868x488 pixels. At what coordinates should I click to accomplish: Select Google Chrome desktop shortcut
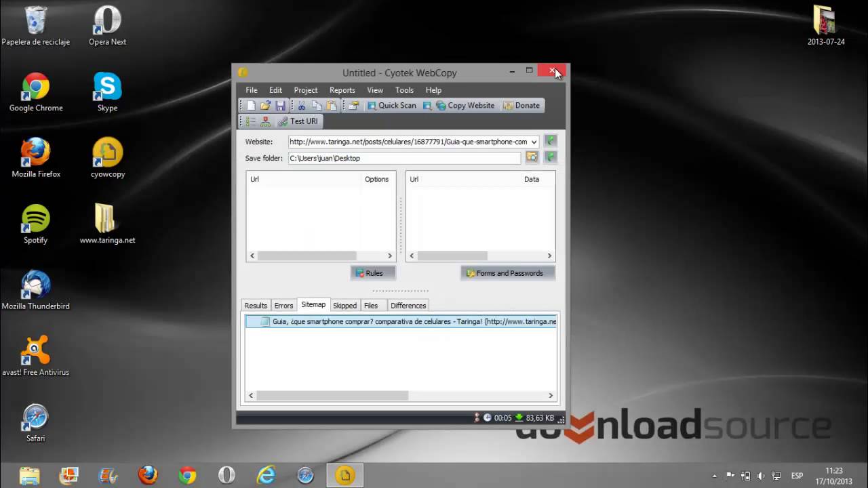(35, 92)
